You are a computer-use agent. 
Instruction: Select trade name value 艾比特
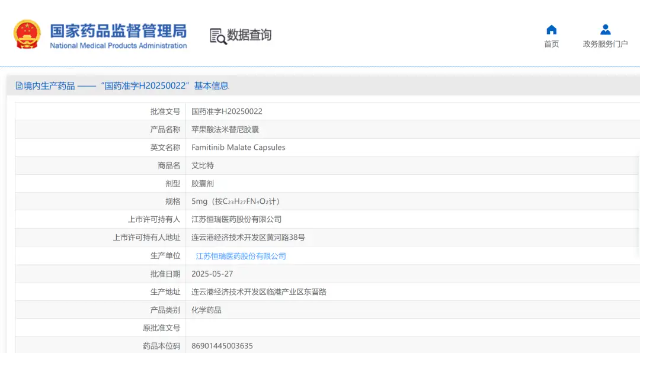coord(202,165)
